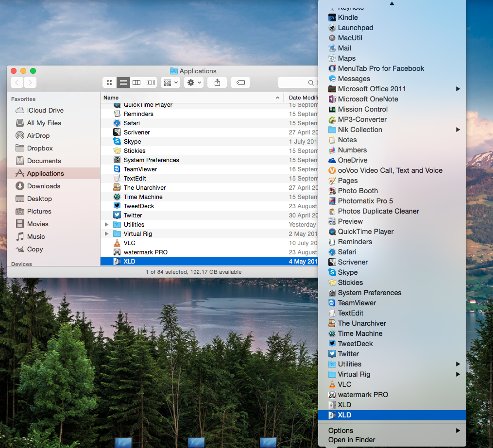Click the Finder search field
This screenshot has width=493, height=448.
click(x=298, y=83)
